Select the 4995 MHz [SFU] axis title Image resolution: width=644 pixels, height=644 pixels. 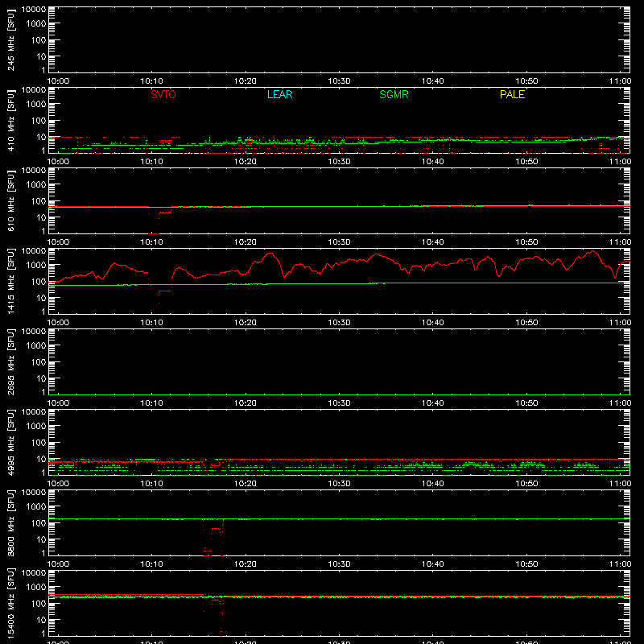tap(11, 443)
